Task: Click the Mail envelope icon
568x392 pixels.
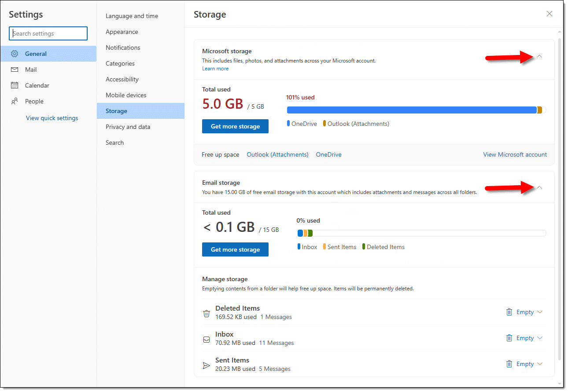Action: click(15, 70)
